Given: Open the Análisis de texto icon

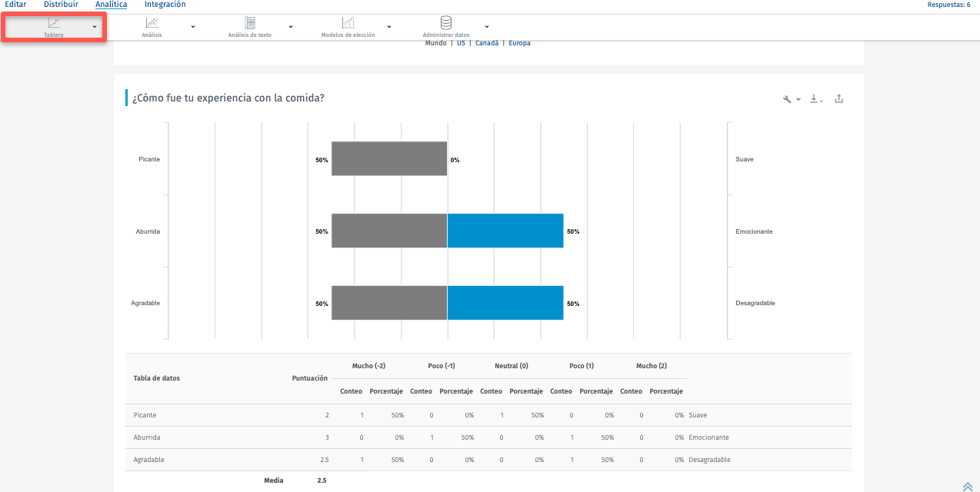Looking at the screenshot, I should pos(249,23).
